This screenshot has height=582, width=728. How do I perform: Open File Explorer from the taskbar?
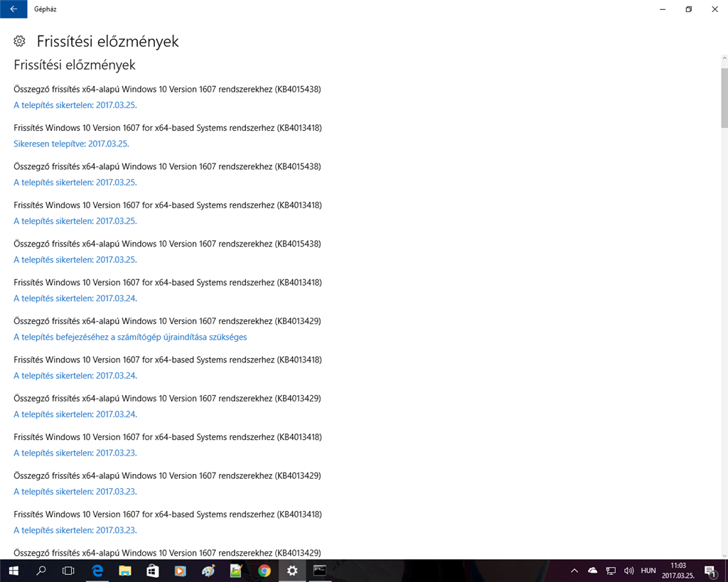[x=125, y=571]
